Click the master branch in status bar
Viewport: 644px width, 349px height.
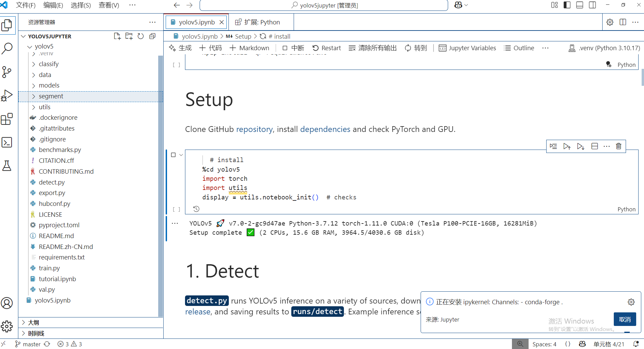pyautogui.click(x=28, y=344)
